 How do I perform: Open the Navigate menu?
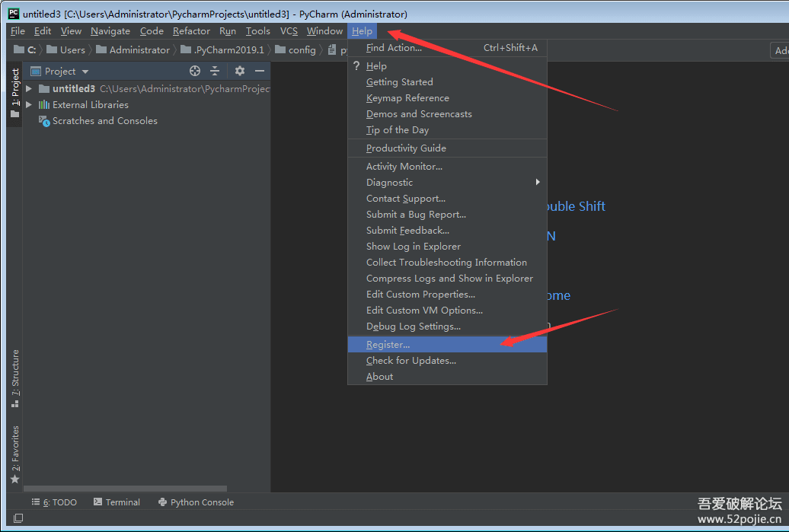(110, 31)
